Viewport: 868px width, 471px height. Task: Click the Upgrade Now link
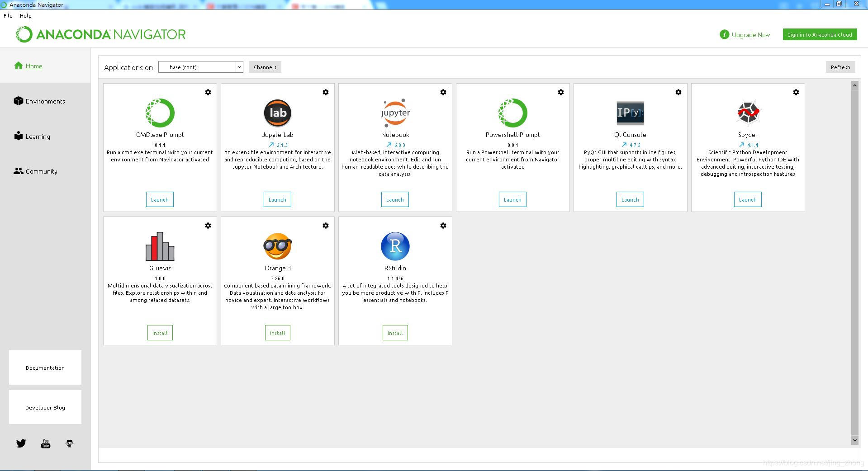coord(750,35)
